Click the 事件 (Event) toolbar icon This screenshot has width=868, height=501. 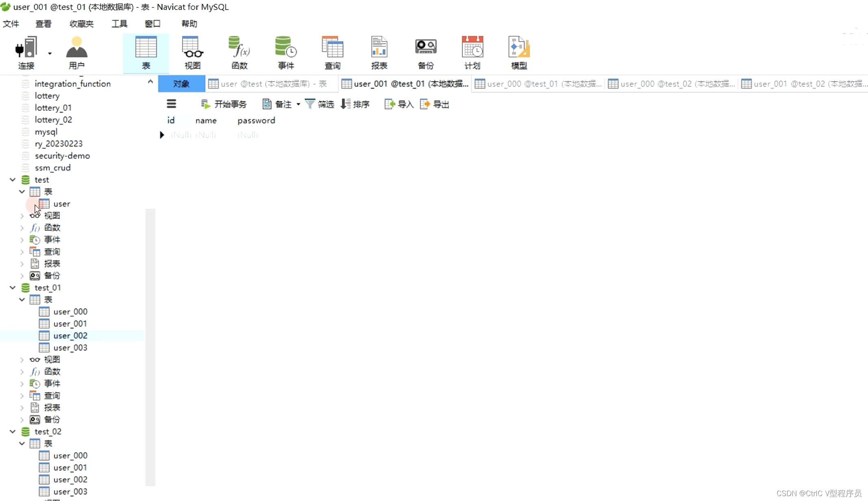click(x=285, y=52)
